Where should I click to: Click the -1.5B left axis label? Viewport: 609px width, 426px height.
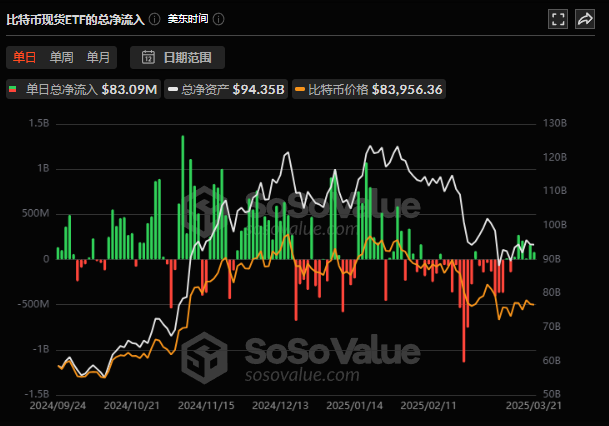pos(37,394)
